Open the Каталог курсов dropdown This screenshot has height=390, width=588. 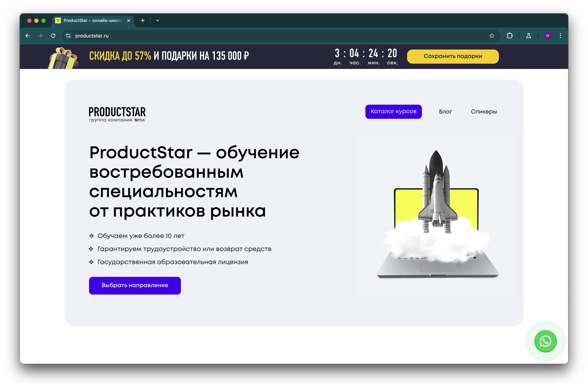(393, 111)
